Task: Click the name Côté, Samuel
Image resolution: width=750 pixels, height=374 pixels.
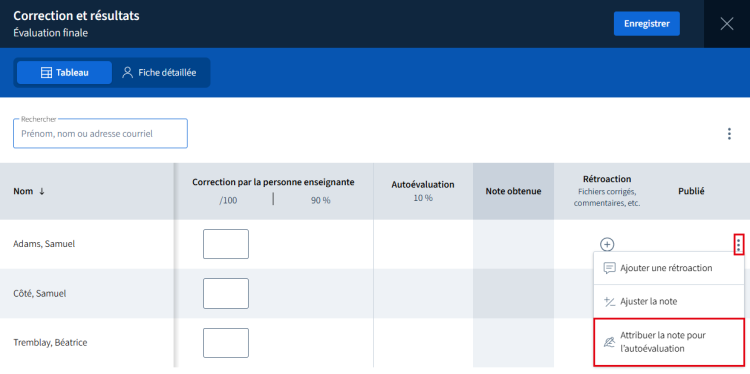Action: 40,294
